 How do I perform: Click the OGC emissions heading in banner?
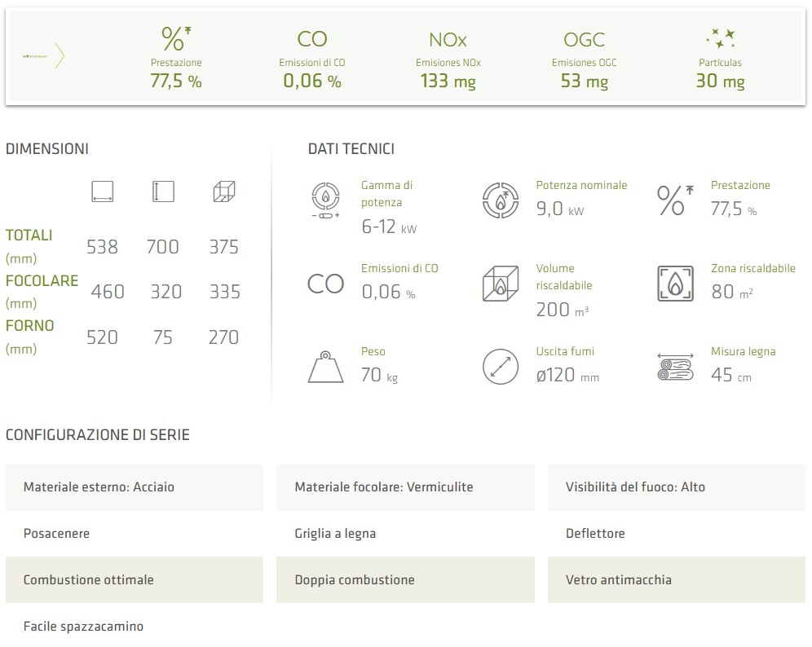(584, 39)
